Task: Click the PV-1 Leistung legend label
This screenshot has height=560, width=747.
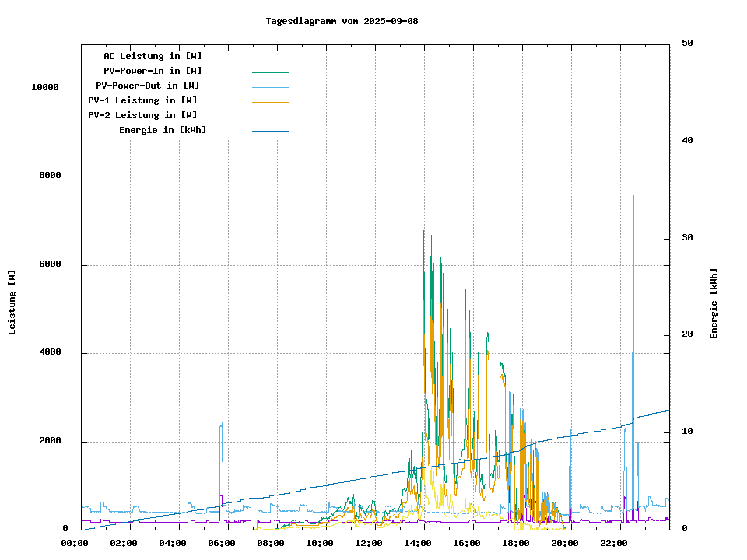Action: coord(142,100)
